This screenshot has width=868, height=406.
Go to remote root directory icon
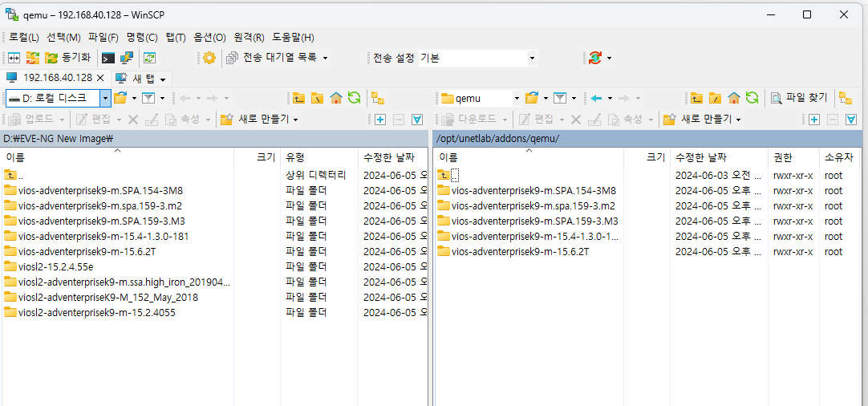[x=716, y=99]
